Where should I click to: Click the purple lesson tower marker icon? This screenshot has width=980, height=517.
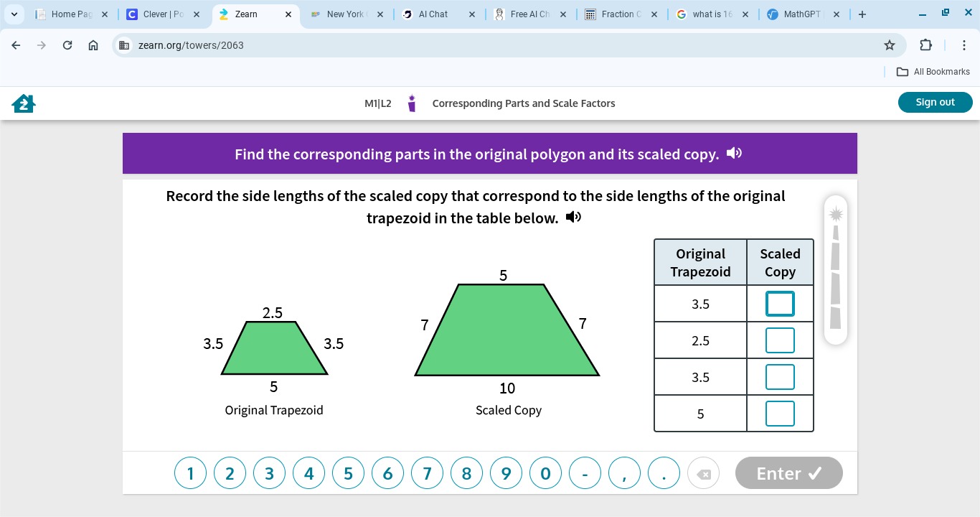point(412,103)
